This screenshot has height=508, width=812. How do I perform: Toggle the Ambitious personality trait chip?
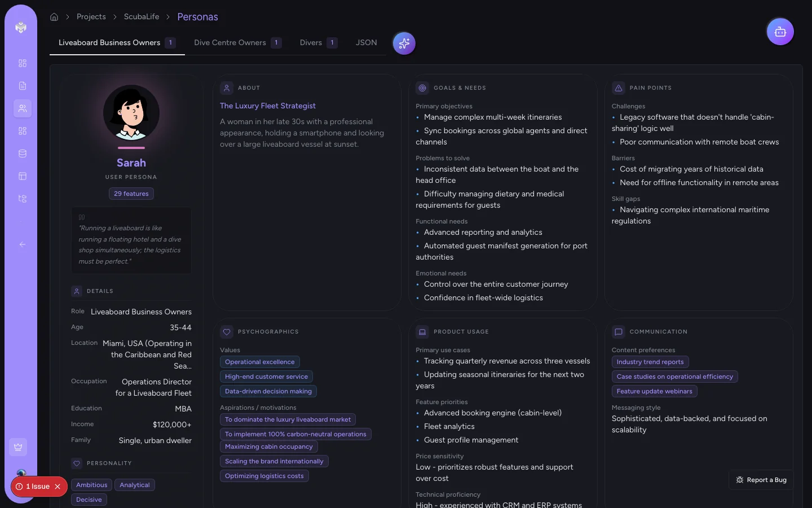91,485
